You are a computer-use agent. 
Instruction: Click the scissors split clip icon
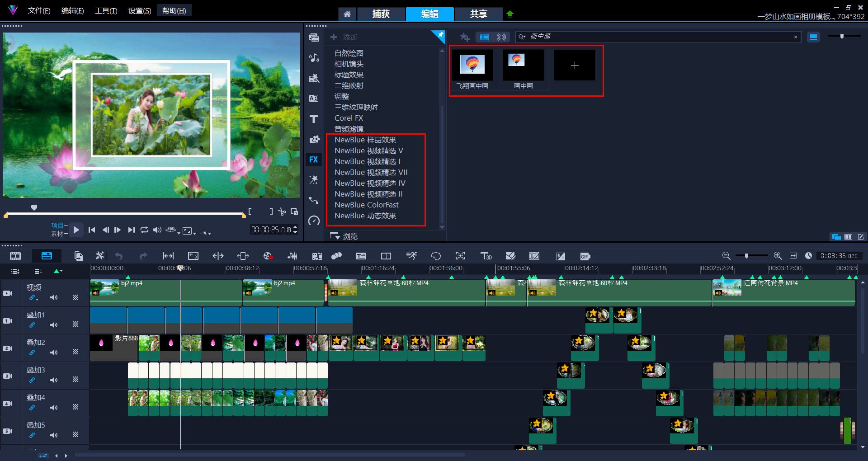(282, 212)
